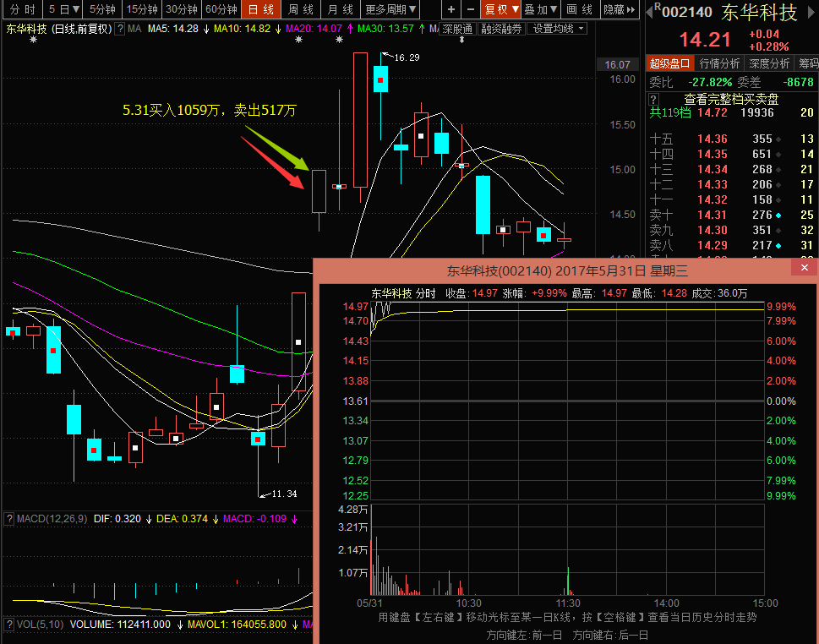Screen dimensions: 819x644
Task: Toggle the 画线 drawing tool
Action: 579,9
